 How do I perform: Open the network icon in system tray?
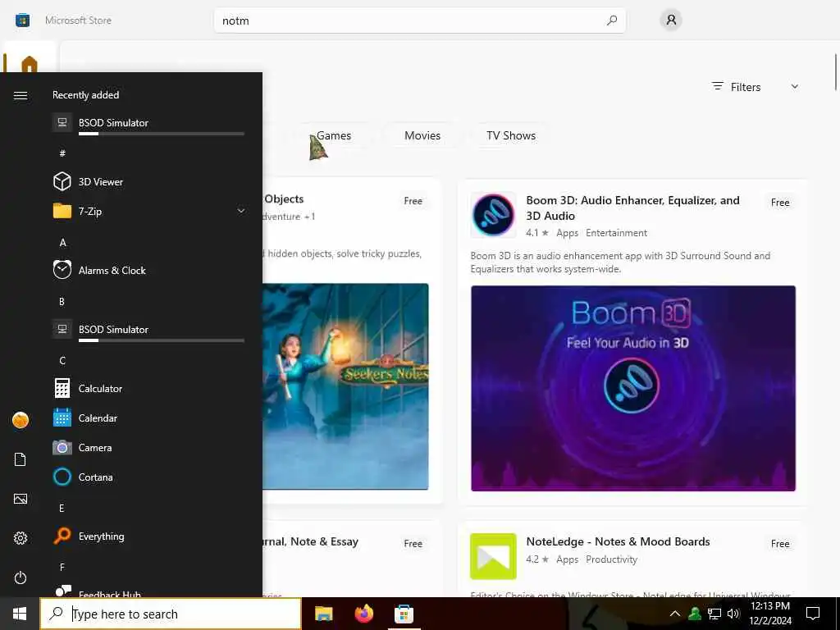(714, 614)
